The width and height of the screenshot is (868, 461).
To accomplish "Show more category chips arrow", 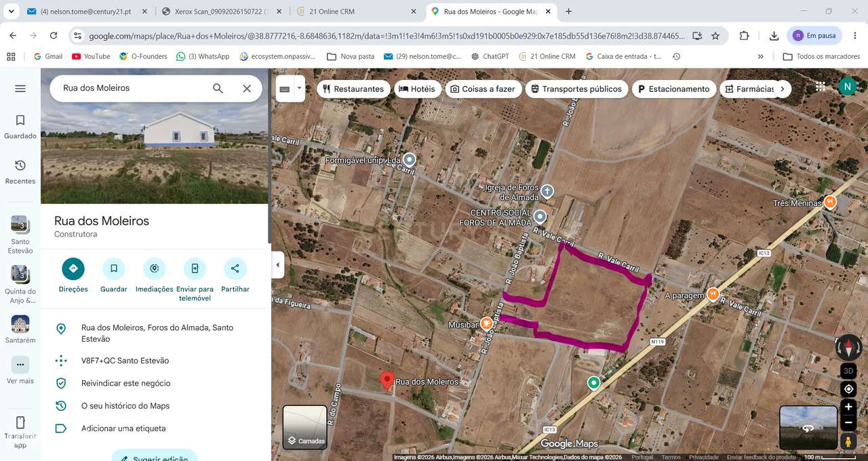I will (x=783, y=89).
